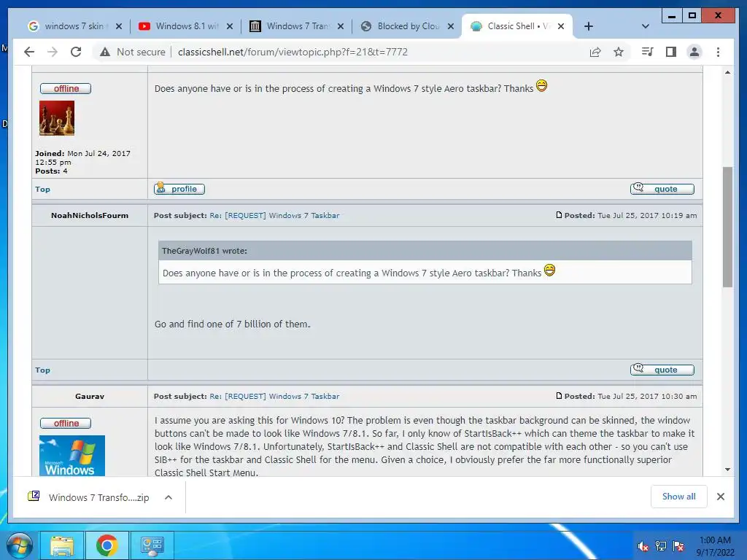This screenshot has height=560, width=747.
Task: Toggle the browser side panel
Action: point(671,52)
